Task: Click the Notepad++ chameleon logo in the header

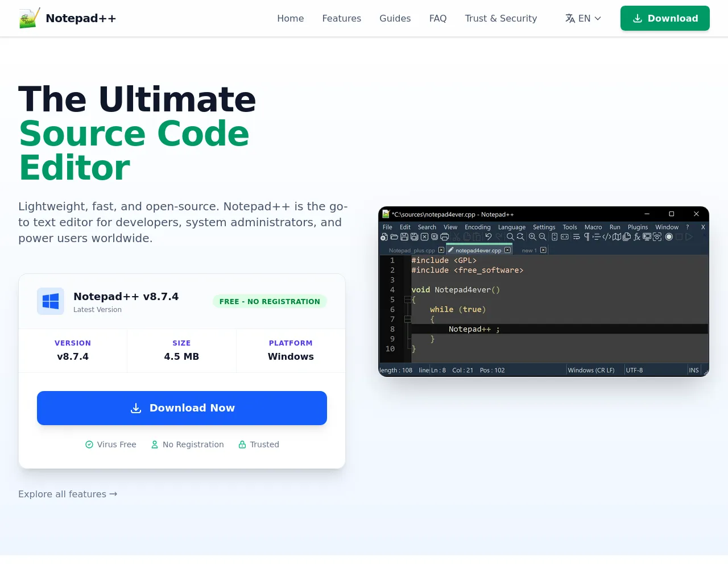Action: [x=30, y=18]
